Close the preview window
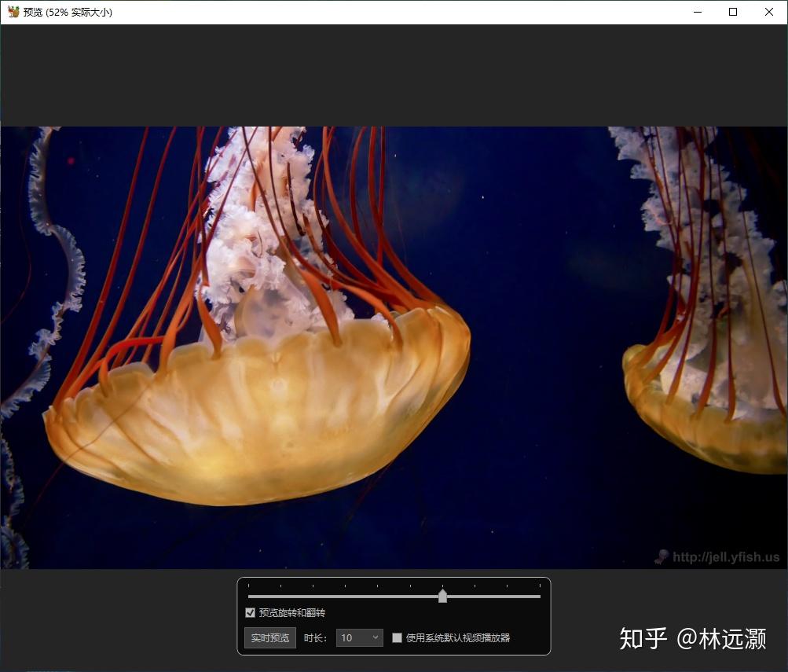The image size is (788, 672). [769, 12]
